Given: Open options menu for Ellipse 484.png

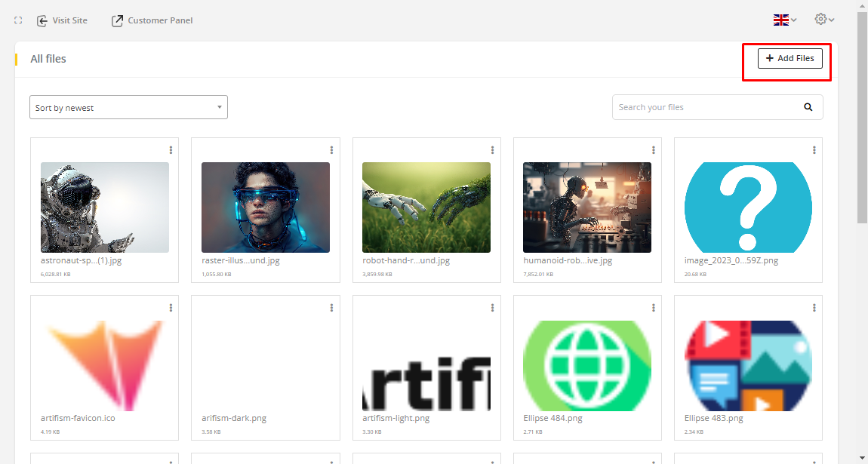Looking at the screenshot, I should pyautogui.click(x=654, y=308).
